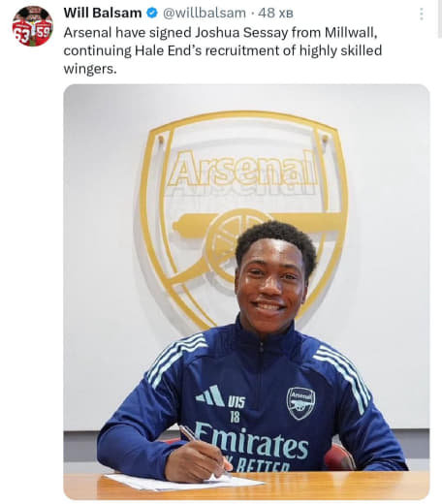
Task: Open the @willbalsam handle link
Action: coord(205,13)
